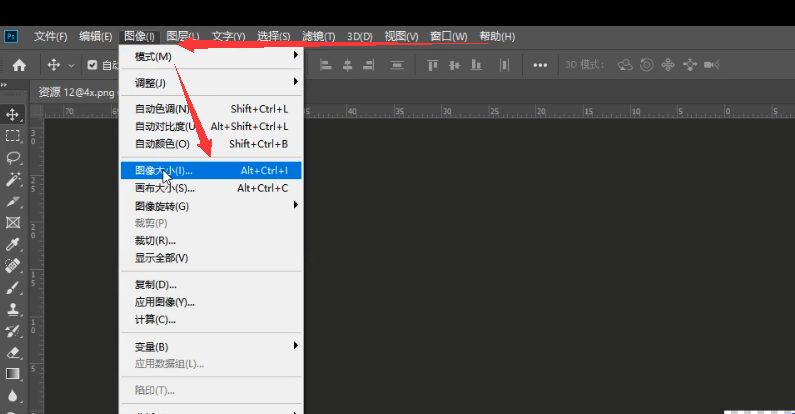The height and width of the screenshot is (414, 795).
Task: Click the 3D camera zoom icon
Action: [x=712, y=65]
